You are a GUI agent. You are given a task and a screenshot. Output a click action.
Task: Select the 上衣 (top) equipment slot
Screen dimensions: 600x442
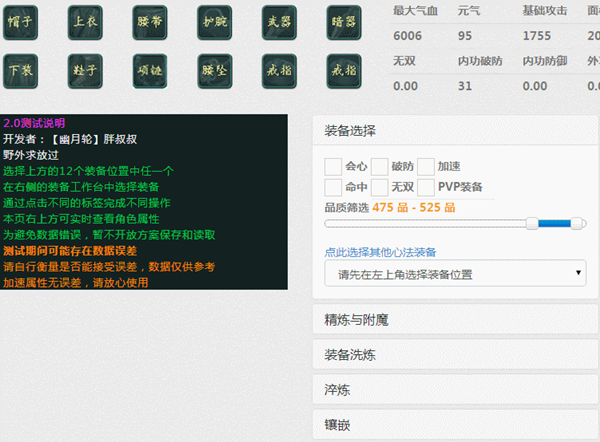tap(86, 20)
